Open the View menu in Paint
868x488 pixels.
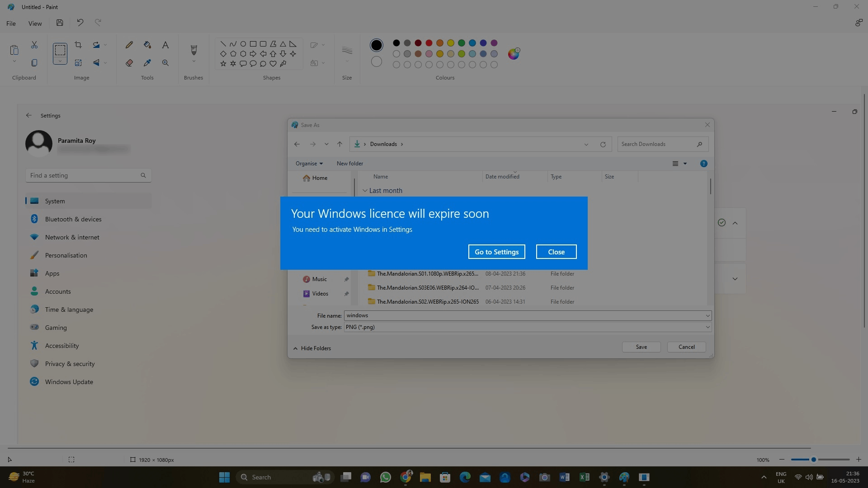point(35,23)
